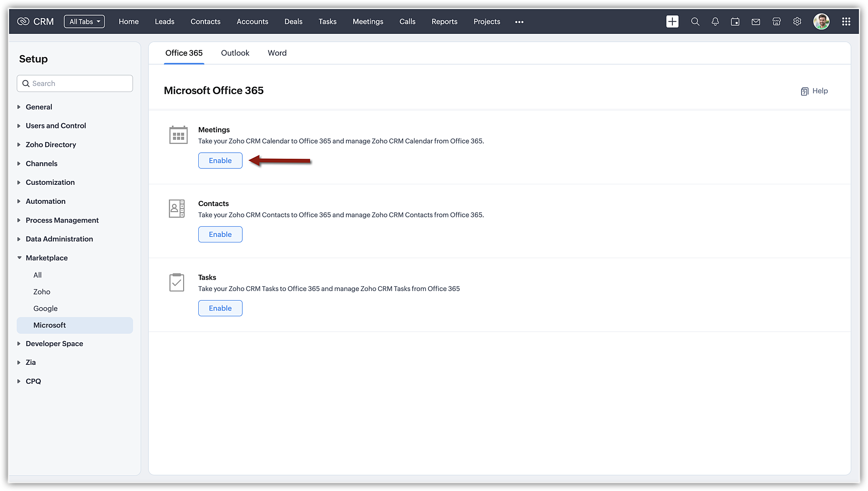Click the user profile avatar
Viewport: 868px width, 491px height.
821,21
